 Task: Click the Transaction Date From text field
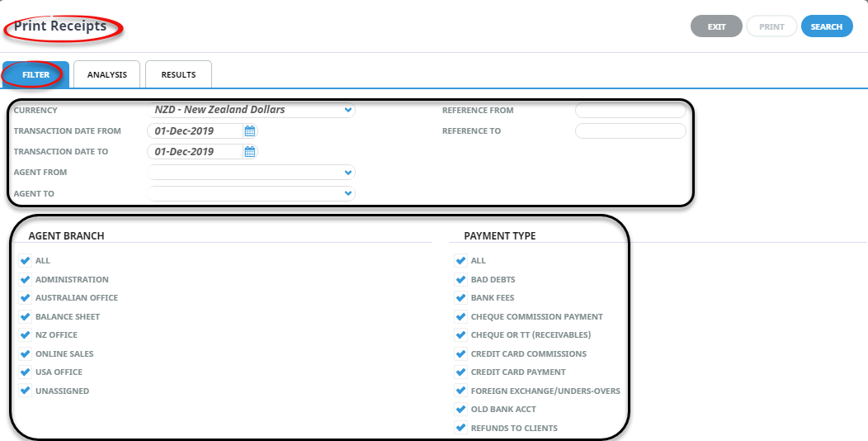pyautogui.click(x=195, y=130)
